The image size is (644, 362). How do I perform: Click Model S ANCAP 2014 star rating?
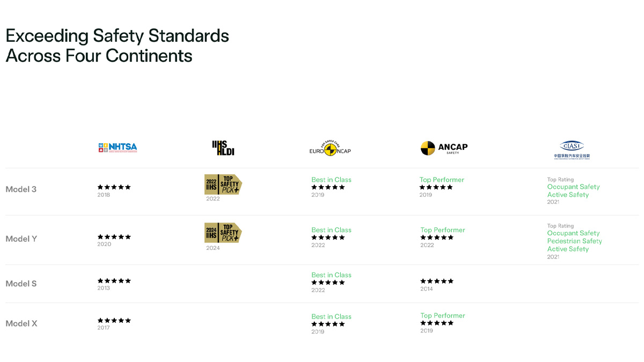(x=437, y=281)
